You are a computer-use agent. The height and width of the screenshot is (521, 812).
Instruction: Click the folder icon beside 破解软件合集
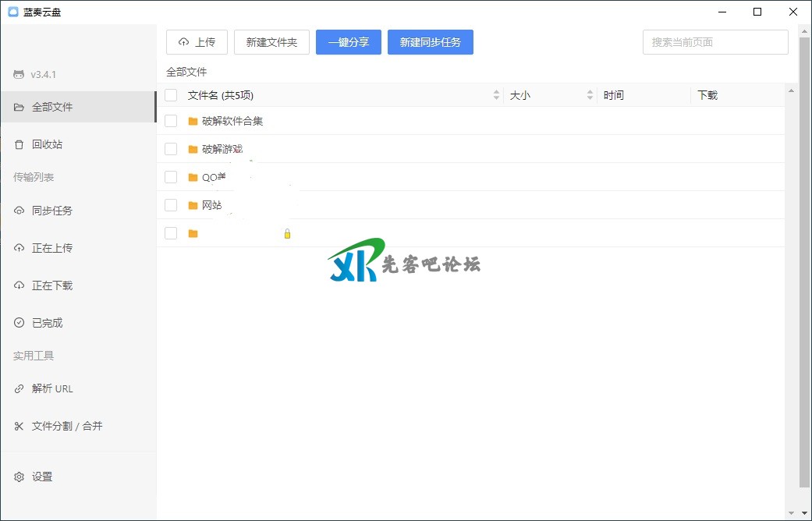pos(193,121)
